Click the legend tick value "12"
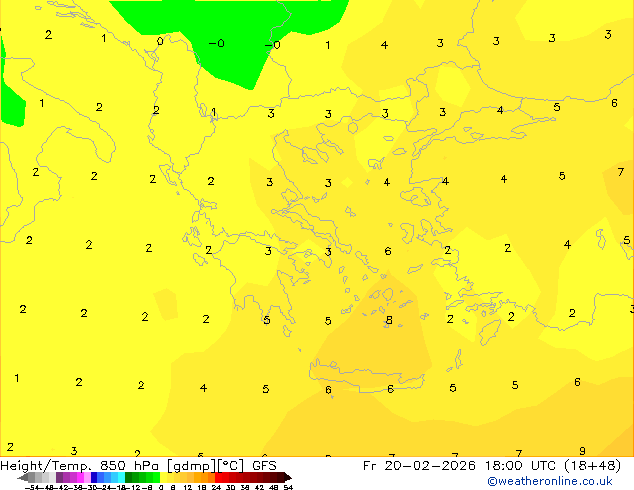634x490 pixels. click(188, 488)
